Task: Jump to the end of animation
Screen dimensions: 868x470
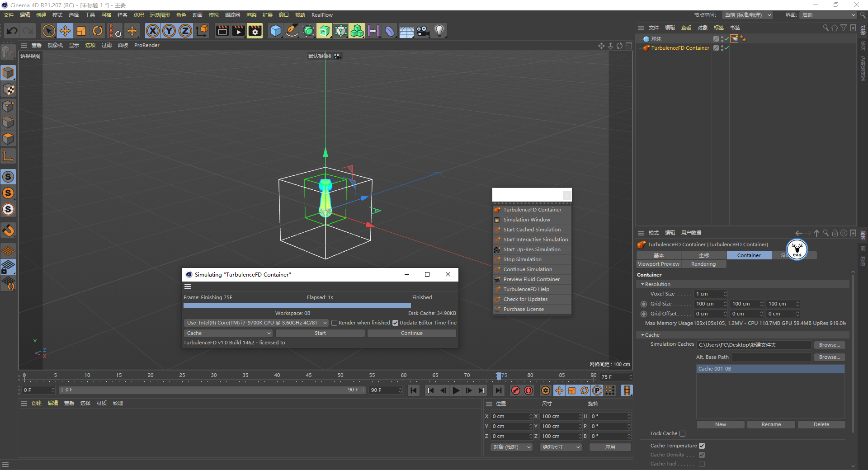Action: click(x=498, y=390)
